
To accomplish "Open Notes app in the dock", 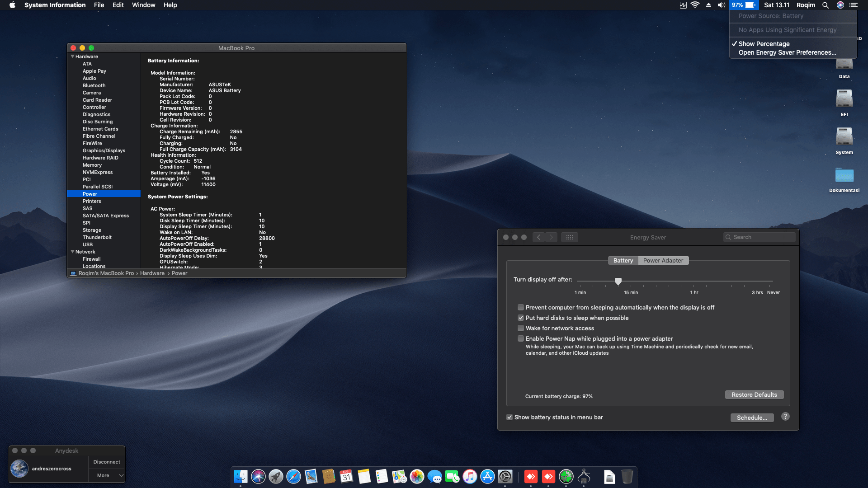I will point(364,476).
